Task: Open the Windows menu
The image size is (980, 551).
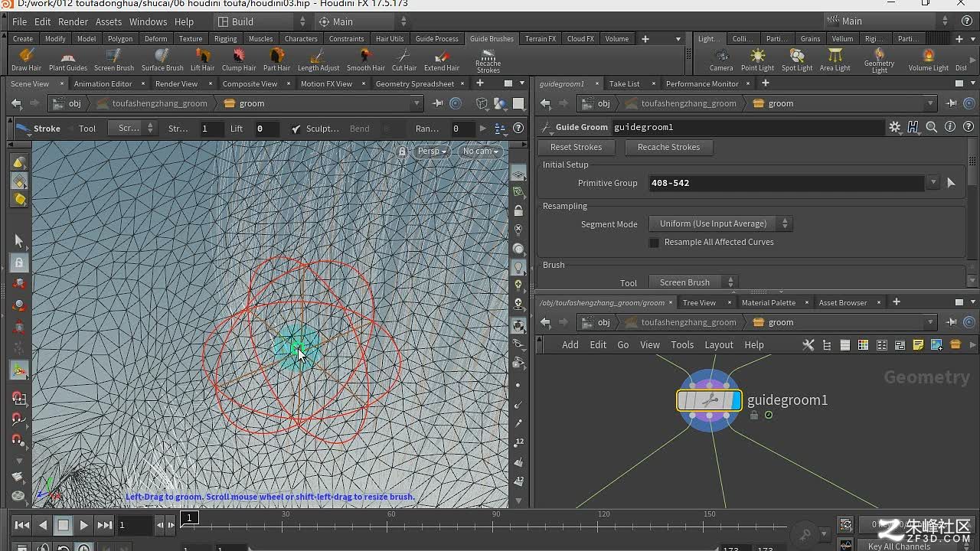Action: (x=148, y=21)
